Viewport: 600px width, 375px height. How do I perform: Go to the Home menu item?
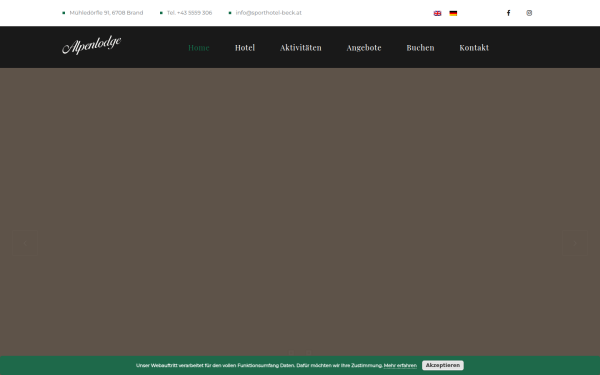[199, 47]
